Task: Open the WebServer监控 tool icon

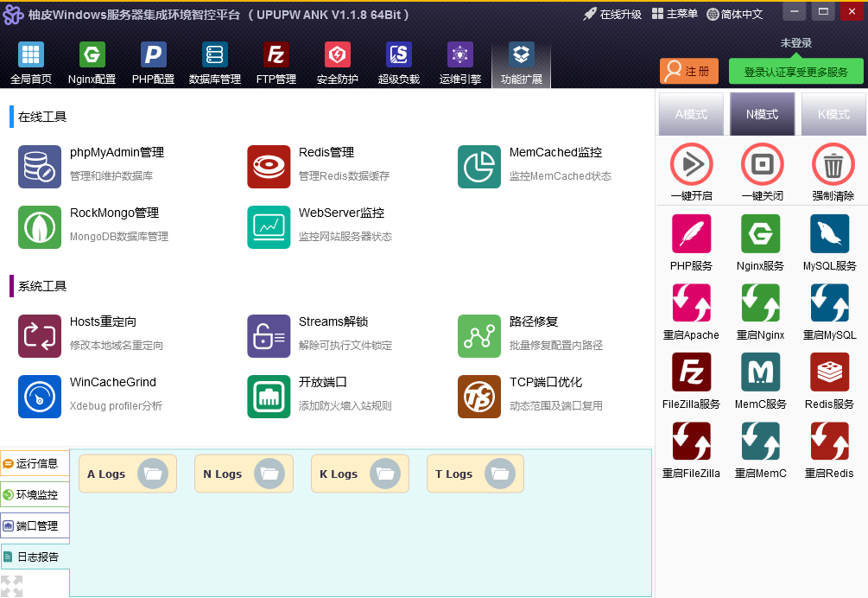Action: point(269,227)
